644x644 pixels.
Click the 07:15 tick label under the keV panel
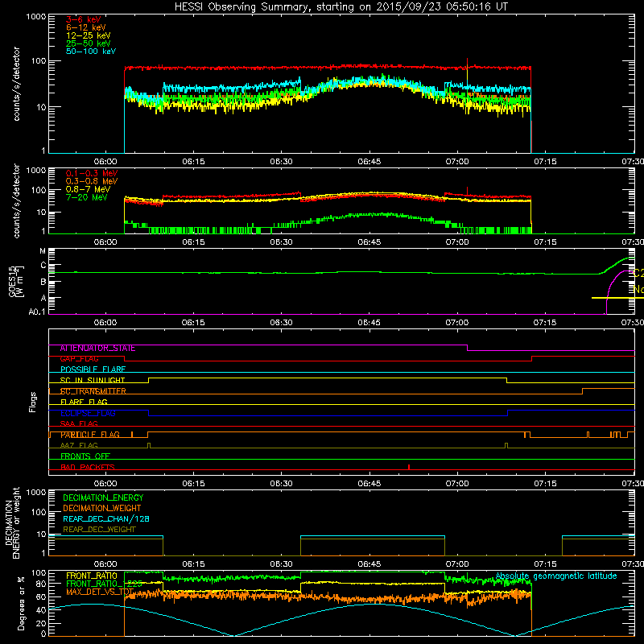click(545, 162)
